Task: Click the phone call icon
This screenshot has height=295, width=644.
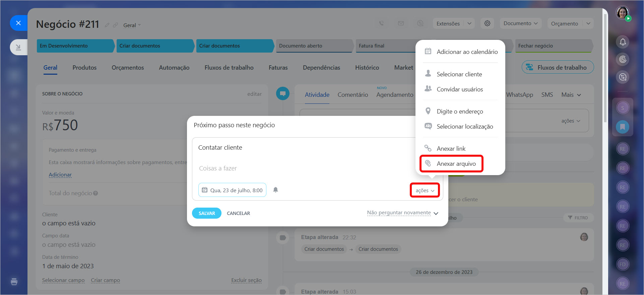Action: click(x=381, y=23)
